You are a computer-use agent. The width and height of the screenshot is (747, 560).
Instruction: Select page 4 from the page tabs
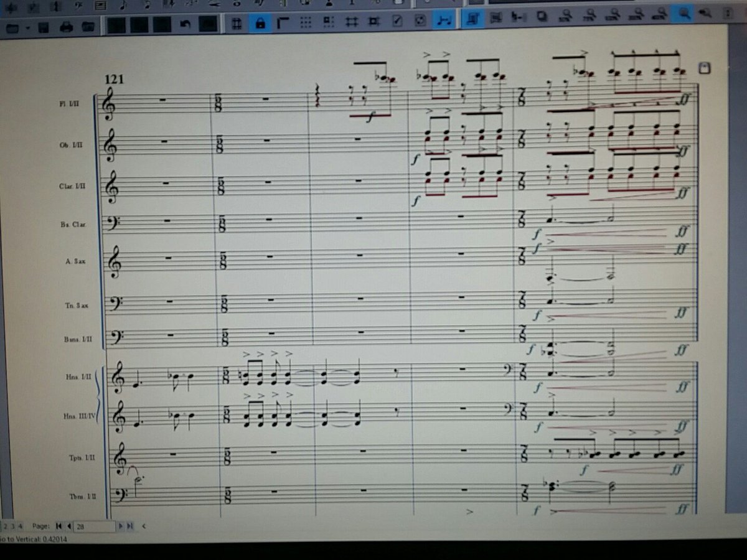(19, 526)
